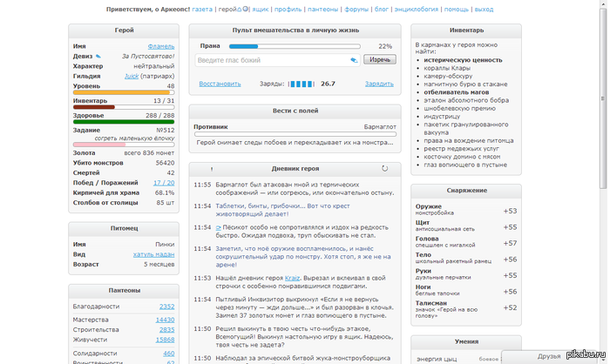Click the god voice input field
Viewport: 610px width, 364px height.
pyautogui.click(x=272, y=60)
